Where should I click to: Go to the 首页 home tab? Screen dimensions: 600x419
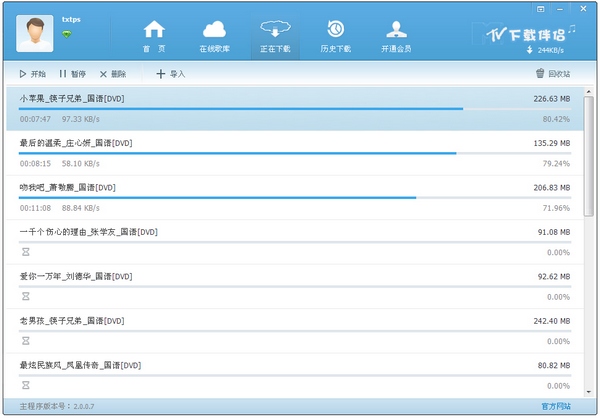click(154, 36)
